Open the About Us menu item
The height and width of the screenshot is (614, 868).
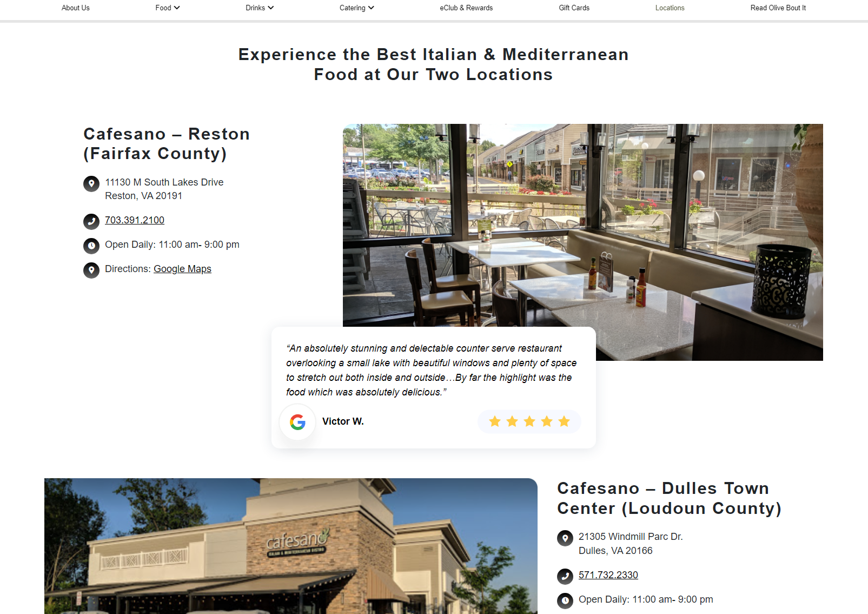point(76,8)
